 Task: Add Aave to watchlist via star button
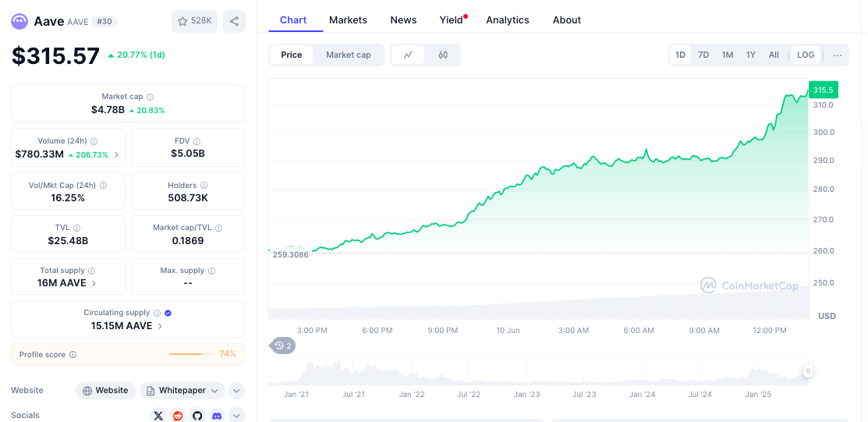coord(194,22)
